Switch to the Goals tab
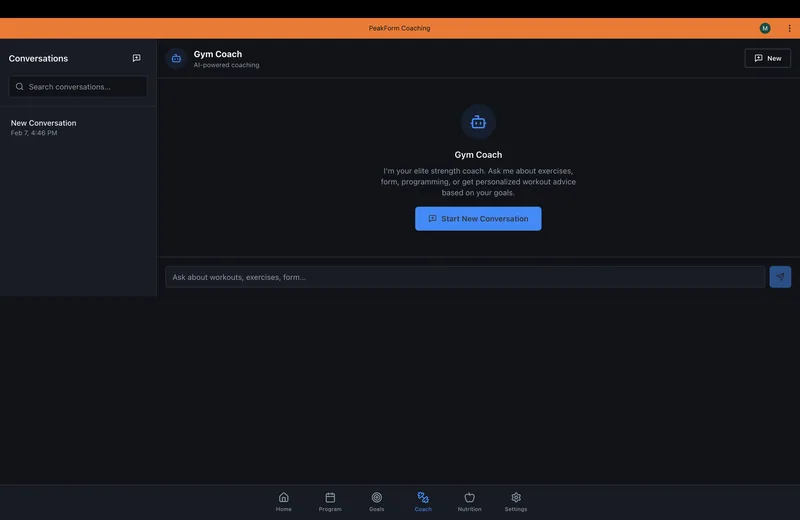Viewport: 800px width, 520px height. point(377,502)
